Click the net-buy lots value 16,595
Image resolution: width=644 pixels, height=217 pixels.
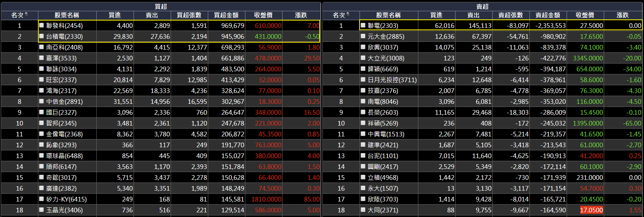coord(197,102)
